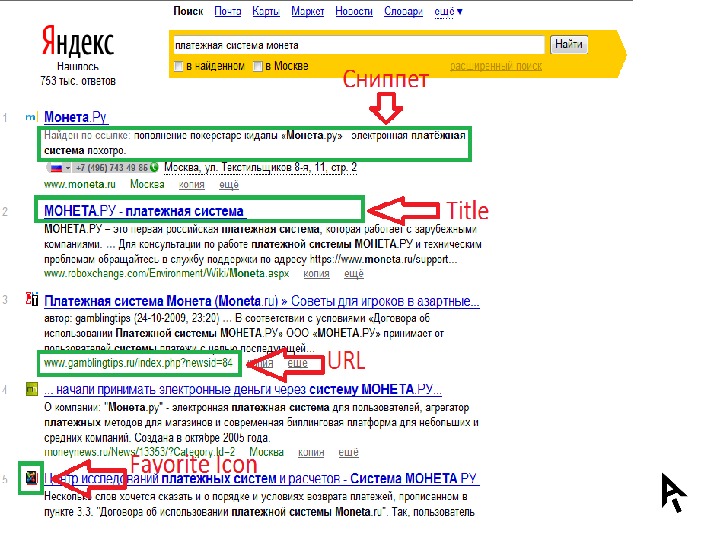Click 'ещё' link under result 1

pyautogui.click(x=229, y=185)
